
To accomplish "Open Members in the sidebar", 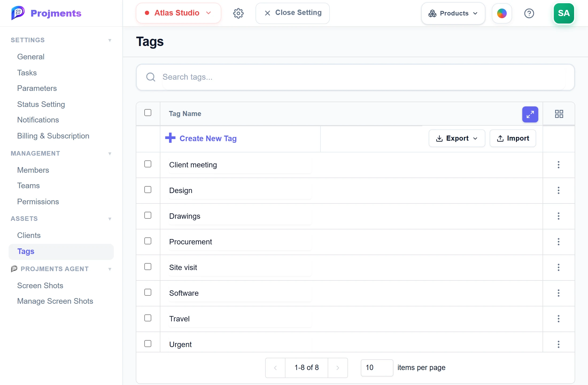I will [33, 170].
